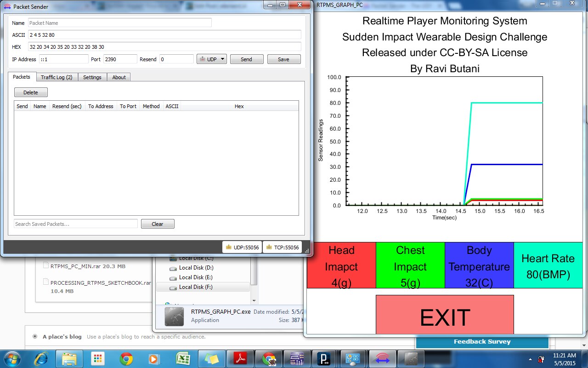This screenshot has height=368, width=588.
Task: Launch Google Chrome from the taskbar
Action: click(x=126, y=359)
